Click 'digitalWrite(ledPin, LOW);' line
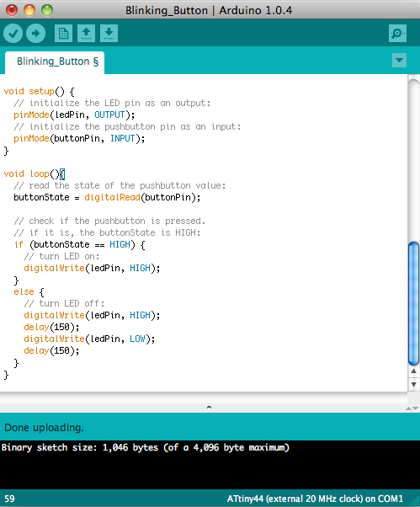Viewport: 420px width, 507px height. pyautogui.click(x=89, y=339)
